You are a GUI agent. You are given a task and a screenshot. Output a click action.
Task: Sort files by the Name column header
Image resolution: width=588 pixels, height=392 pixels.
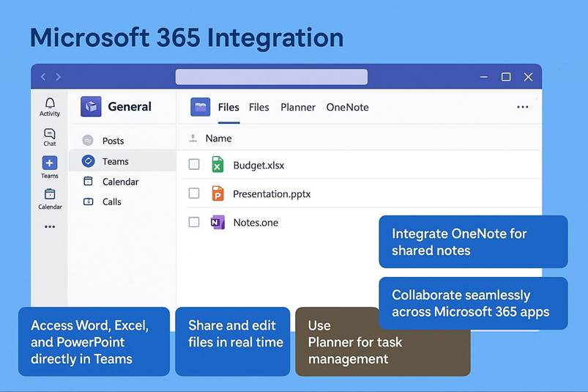point(218,138)
